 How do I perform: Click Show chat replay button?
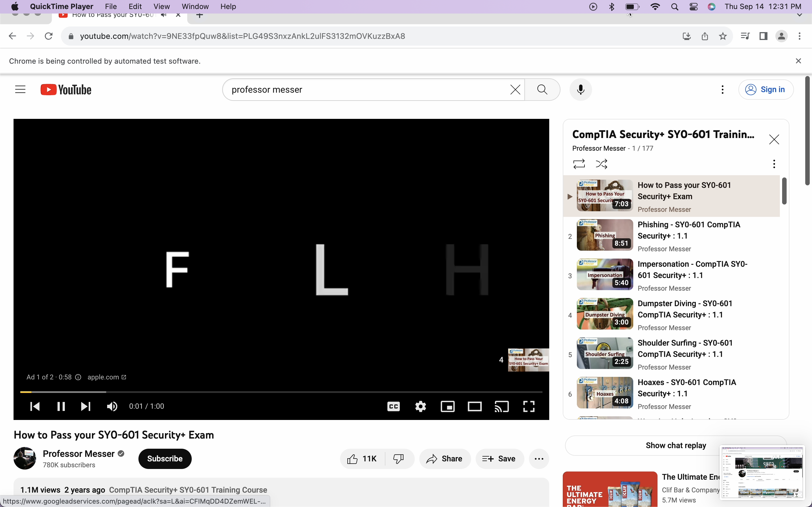click(676, 445)
